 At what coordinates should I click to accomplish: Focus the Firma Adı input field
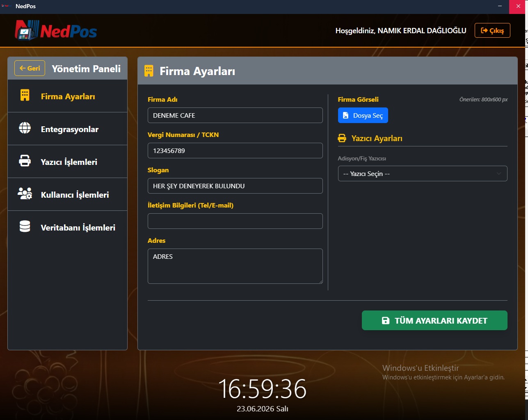pyautogui.click(x=235, y=115)
